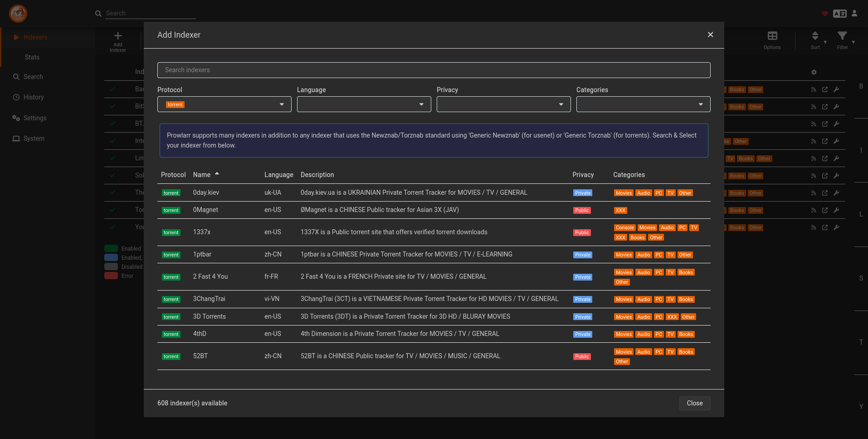Screen dimensions: 868x439
Task: Open the Settings sidebar item
Action: tap(35, 118)
